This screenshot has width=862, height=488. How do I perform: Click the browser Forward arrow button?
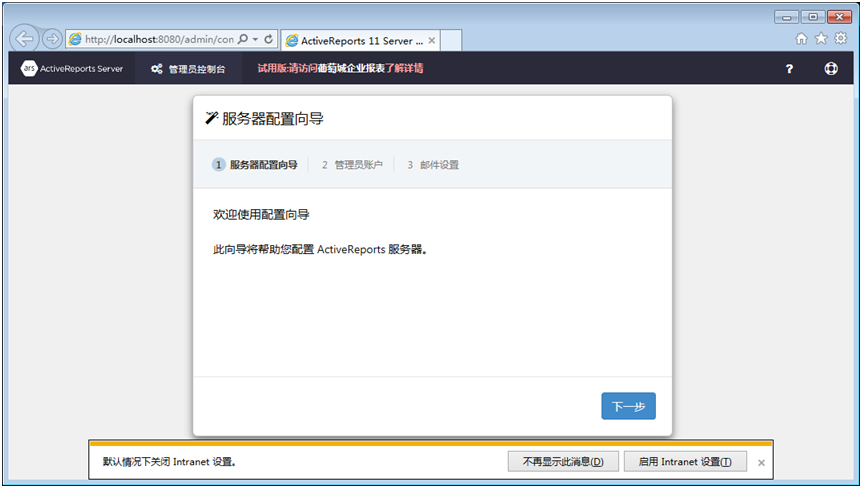pyautogui.click(x=52, y=39)
